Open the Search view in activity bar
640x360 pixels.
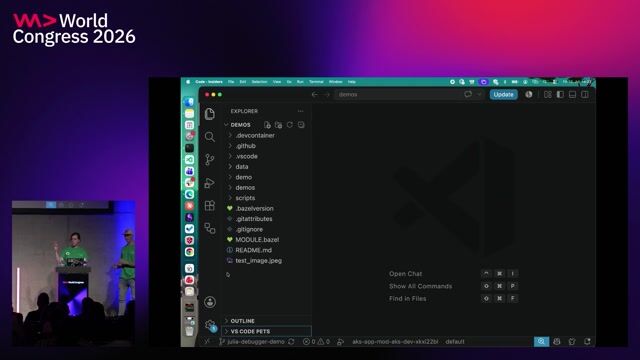(x=210, y=137)
